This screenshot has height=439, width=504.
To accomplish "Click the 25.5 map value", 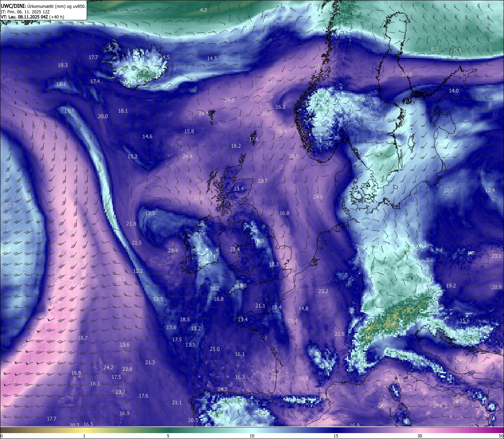I will [294, 156].
